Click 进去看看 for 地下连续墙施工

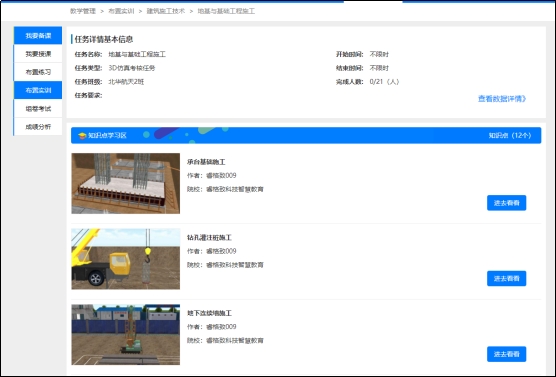click(506, 354)
